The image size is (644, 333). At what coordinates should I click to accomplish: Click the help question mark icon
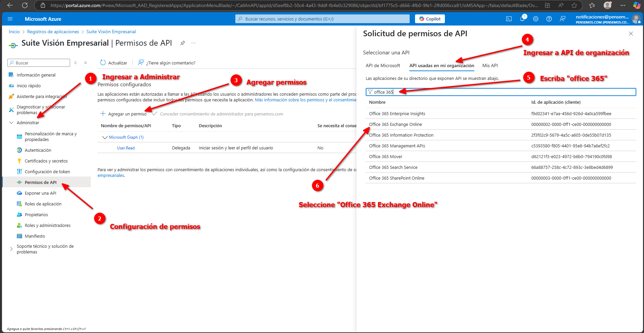[x=549, y=19]
